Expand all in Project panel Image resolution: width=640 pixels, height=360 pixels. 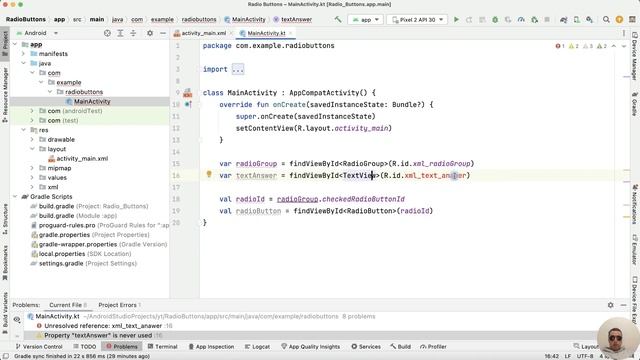coord(120,33)
